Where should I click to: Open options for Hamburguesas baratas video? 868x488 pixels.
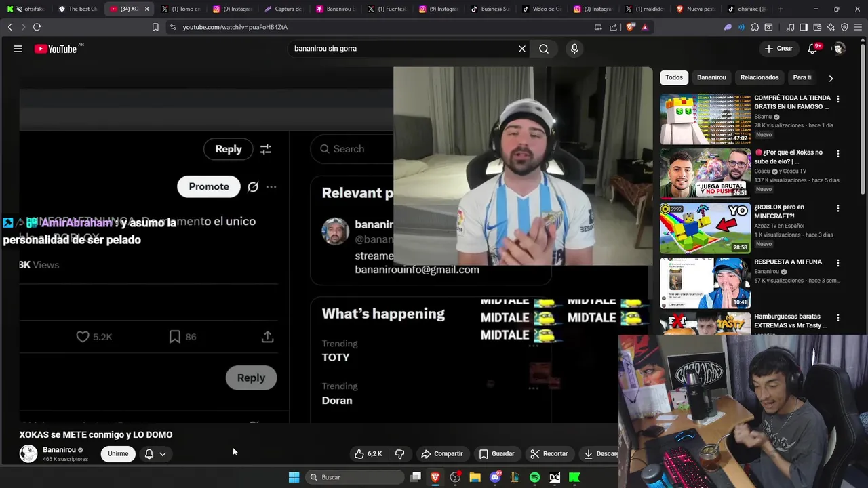(x=838, y=318)
